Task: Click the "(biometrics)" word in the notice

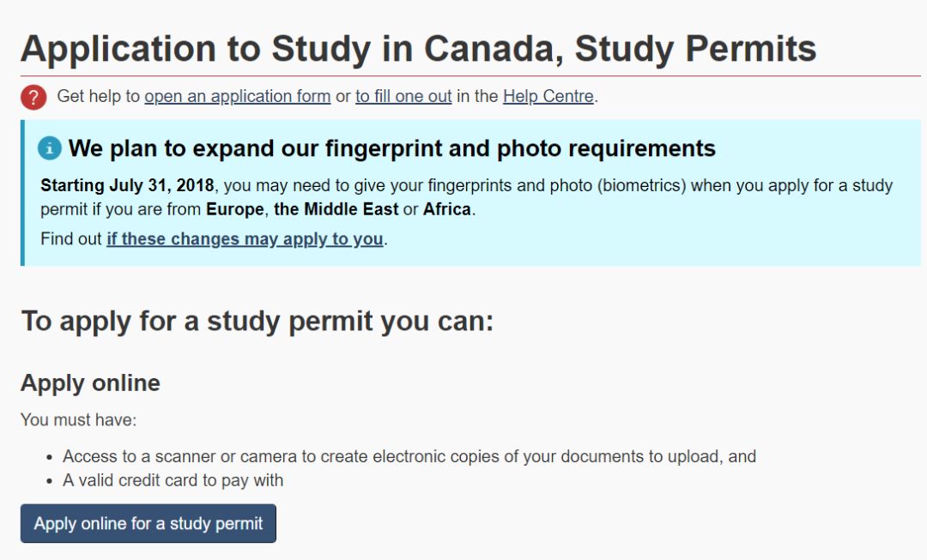Action: tap(644, 186)
